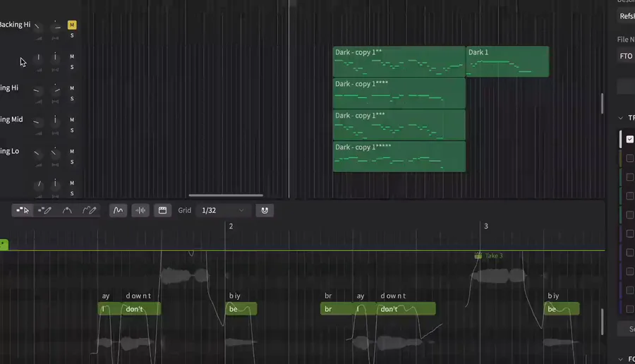
Task: Click the arrangement vertical scrollbar thumb
Action: click(x=603, y=103)
